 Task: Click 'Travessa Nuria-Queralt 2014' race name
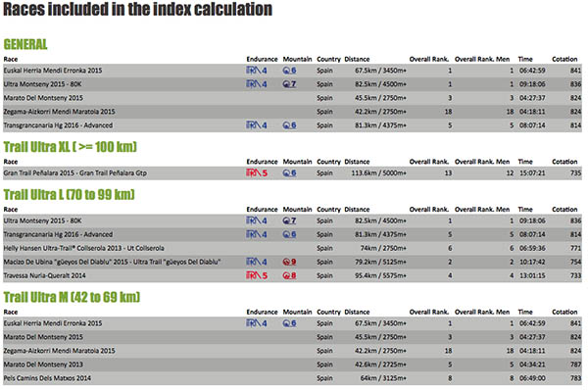pos(44,275)
